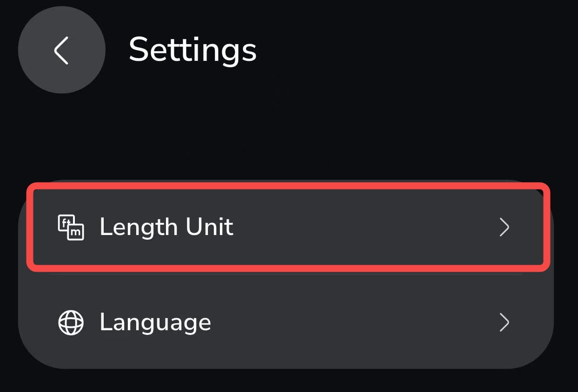
Task: Tap the right arrow beside Language
Action: [504, 322]
